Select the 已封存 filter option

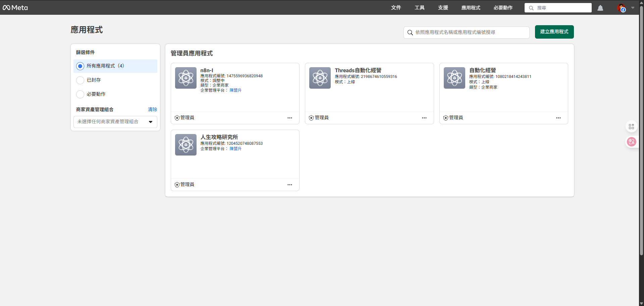[80, 80]
